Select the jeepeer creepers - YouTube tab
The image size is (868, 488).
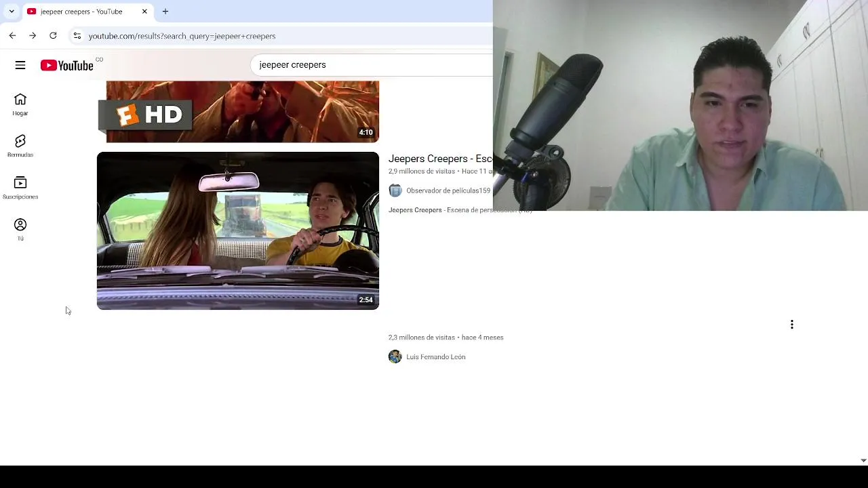point(87,12)
